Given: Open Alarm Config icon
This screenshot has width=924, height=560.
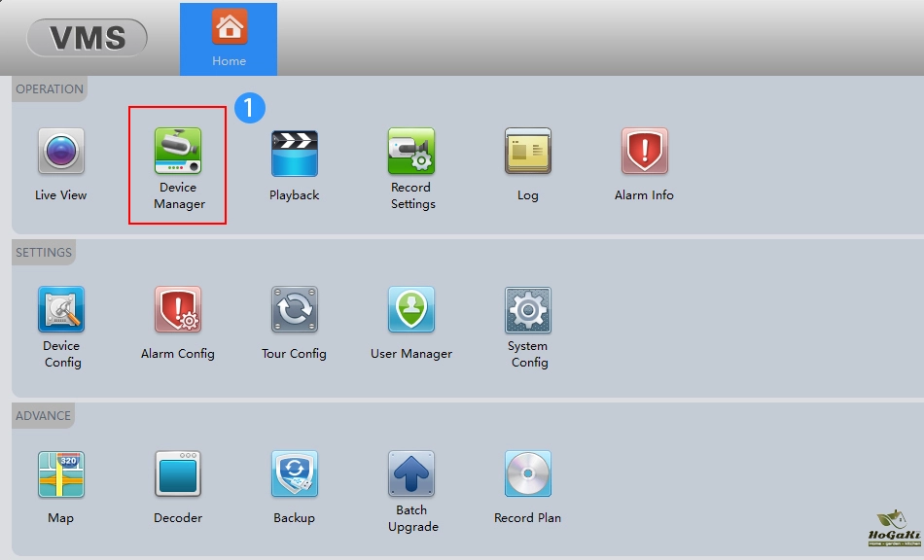Looking at the screenshot, I should [x=178, y=310].
